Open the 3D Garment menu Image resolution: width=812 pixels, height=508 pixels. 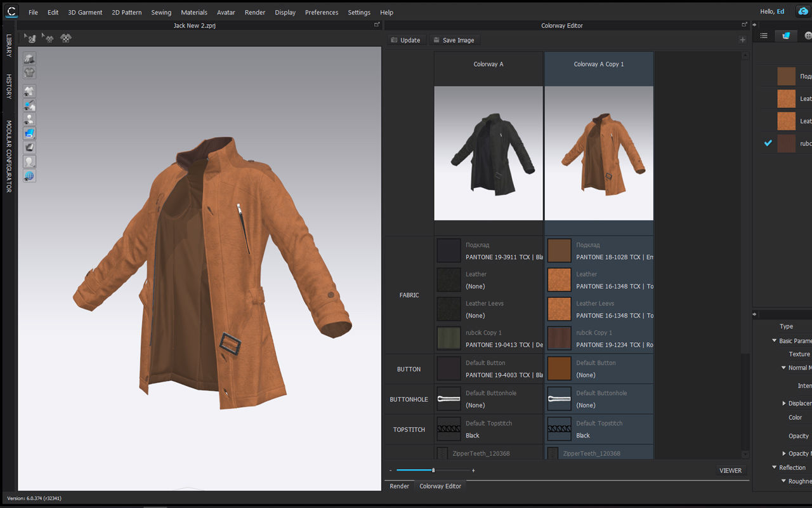85,12
